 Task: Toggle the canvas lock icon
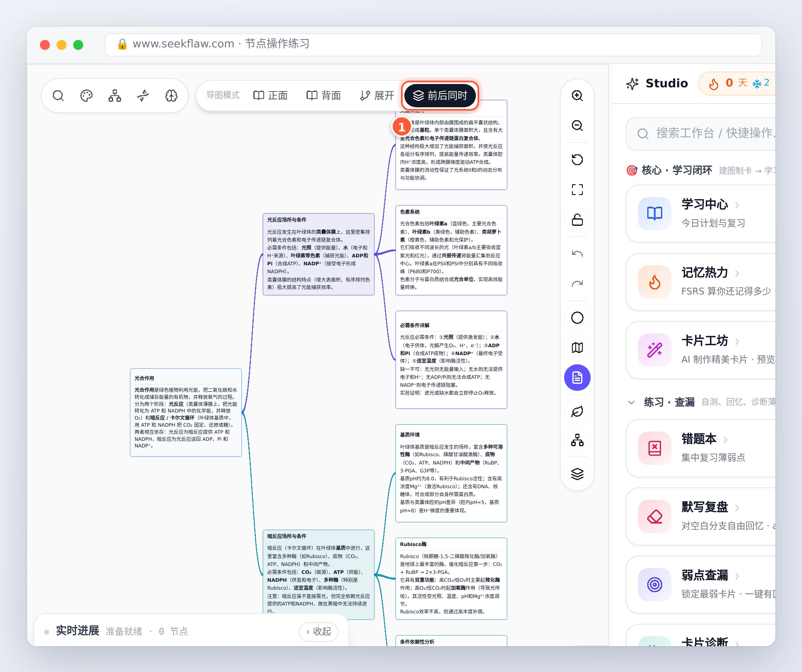pyautogui.click(x=577, y=220)
